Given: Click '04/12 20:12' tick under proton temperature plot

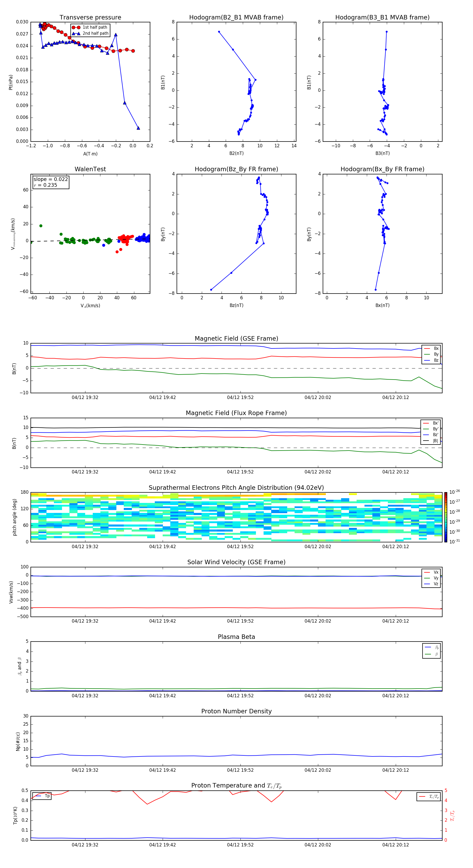Looking at the screenshot, I should (x=395, y=845).
